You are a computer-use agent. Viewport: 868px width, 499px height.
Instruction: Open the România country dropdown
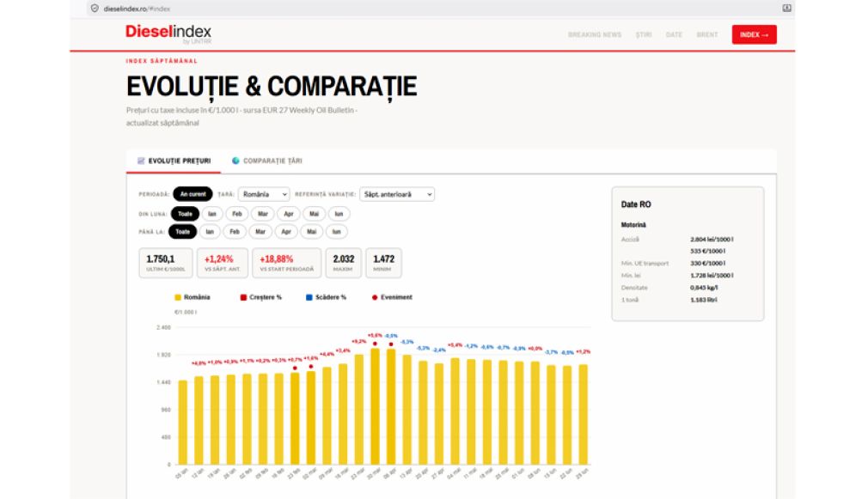[264, 194]
